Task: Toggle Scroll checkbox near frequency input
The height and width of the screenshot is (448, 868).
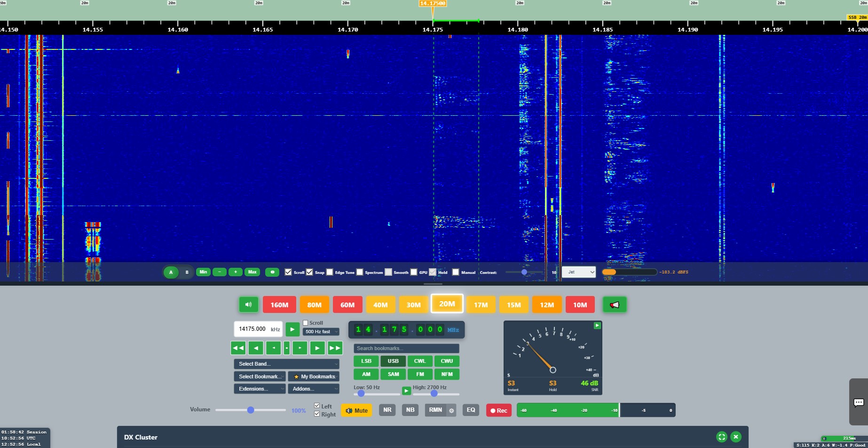Action: click(306, 323)
